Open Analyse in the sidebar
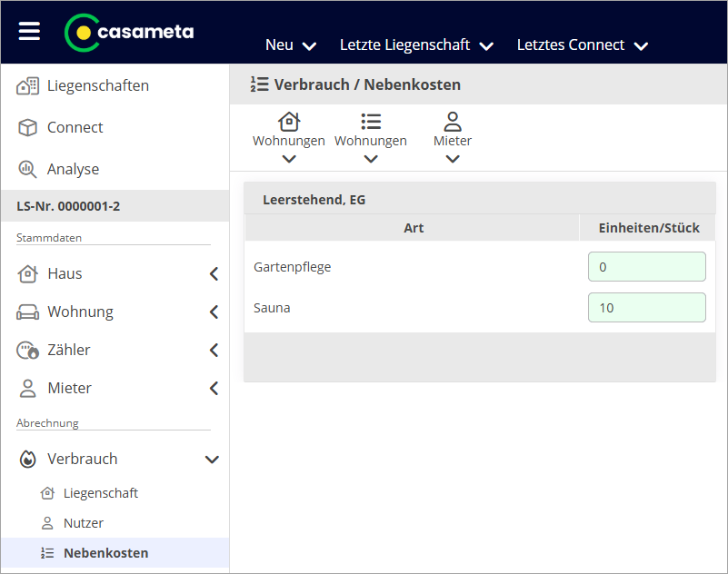Image resolution: width=728 pixels, height=574 pixels. click(73, 169)
